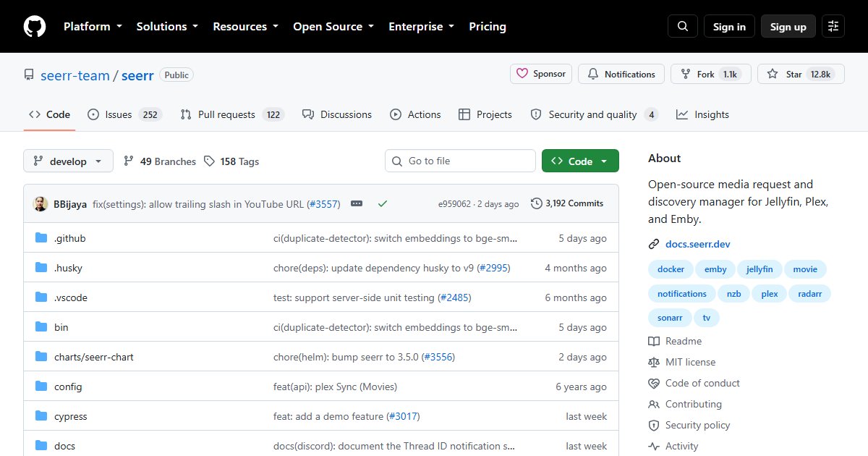This screenshot has width=868, height=456.
Task: Switch to the Pull requests tab
Action: pos(232,114)
